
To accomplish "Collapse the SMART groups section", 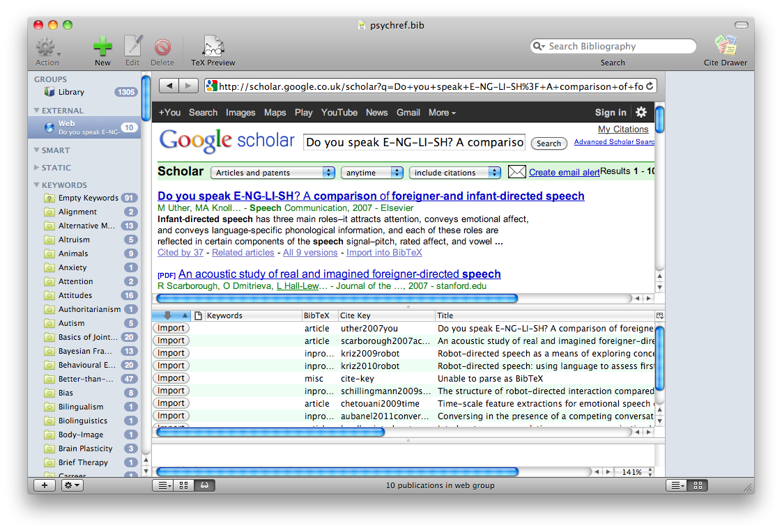I will (36, 150).
